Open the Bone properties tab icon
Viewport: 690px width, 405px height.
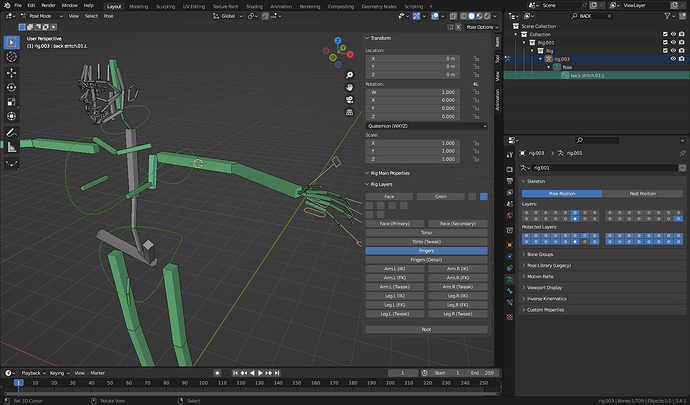[510, 291]
